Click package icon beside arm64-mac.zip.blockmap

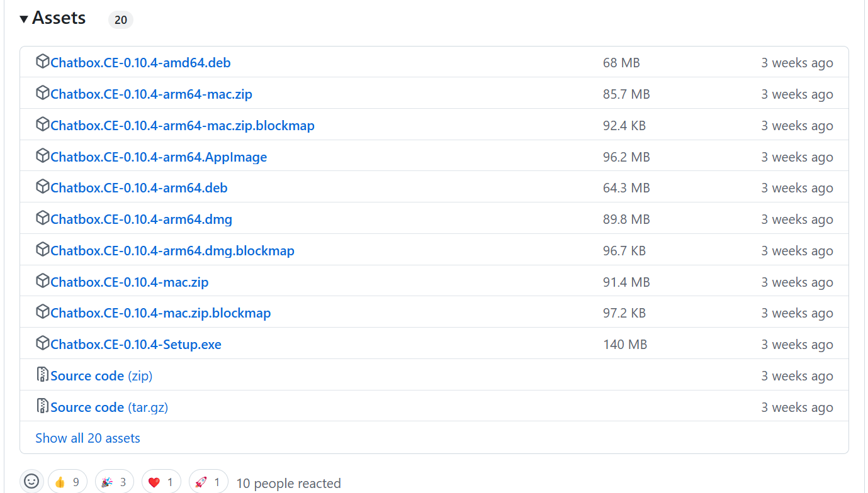point(43,125)
